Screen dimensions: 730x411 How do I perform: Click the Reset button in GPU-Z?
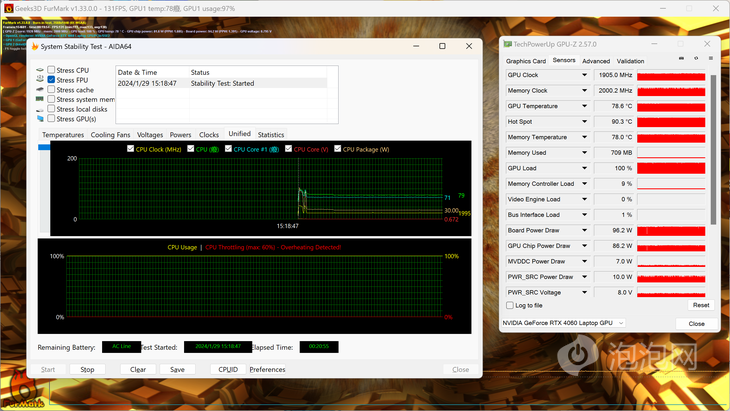(x=701, y=305)
